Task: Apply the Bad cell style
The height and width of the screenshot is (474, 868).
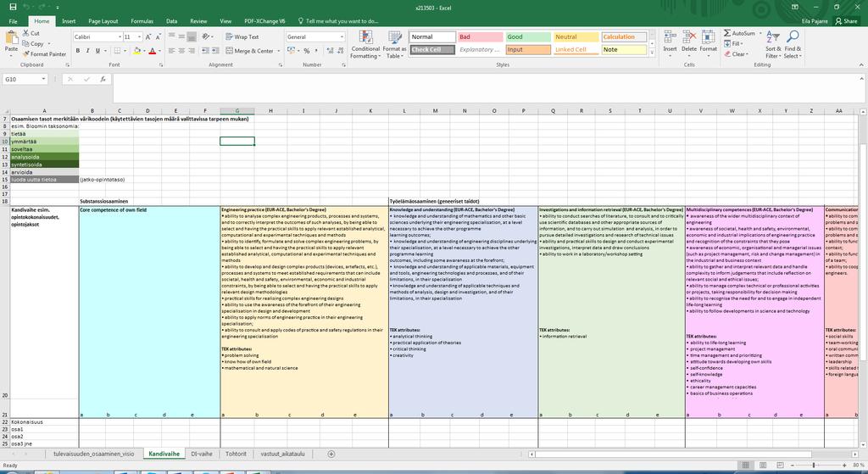Action: point(480,36)
